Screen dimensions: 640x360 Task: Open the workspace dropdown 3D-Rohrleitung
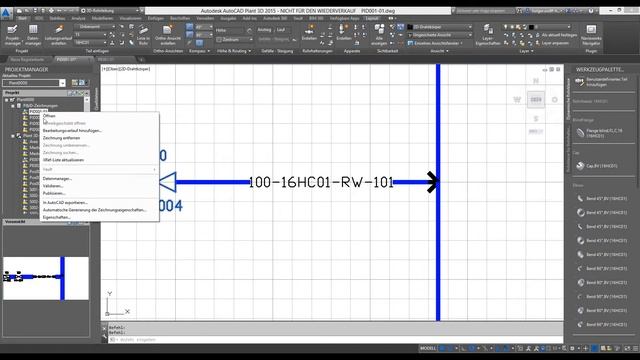pos(110,10)
